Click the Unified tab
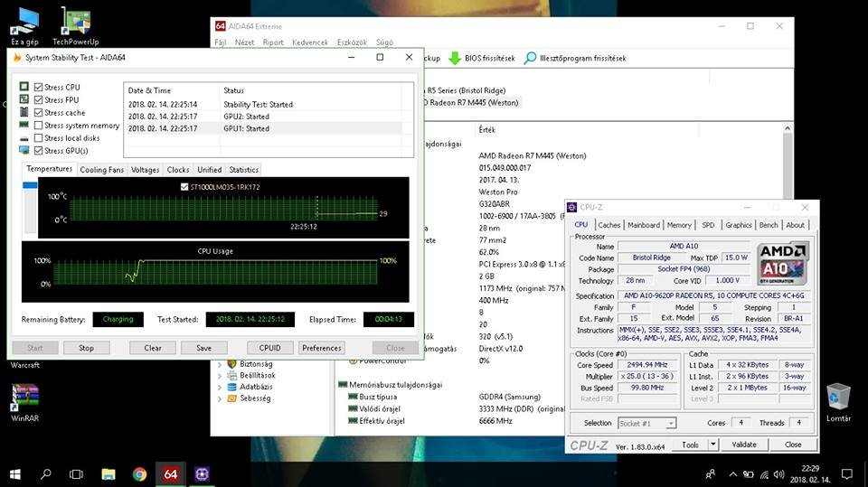 [x=209, y=170]
